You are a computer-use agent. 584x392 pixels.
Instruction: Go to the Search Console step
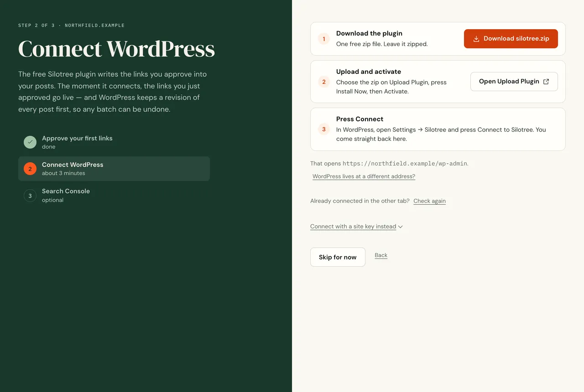click(x=114, y=196)
